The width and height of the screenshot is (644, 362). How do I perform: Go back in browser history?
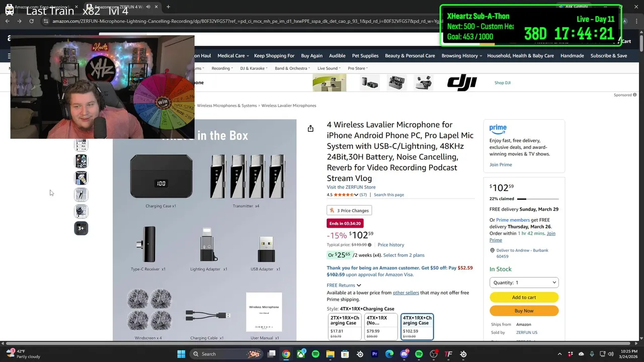tap(8, 21)
